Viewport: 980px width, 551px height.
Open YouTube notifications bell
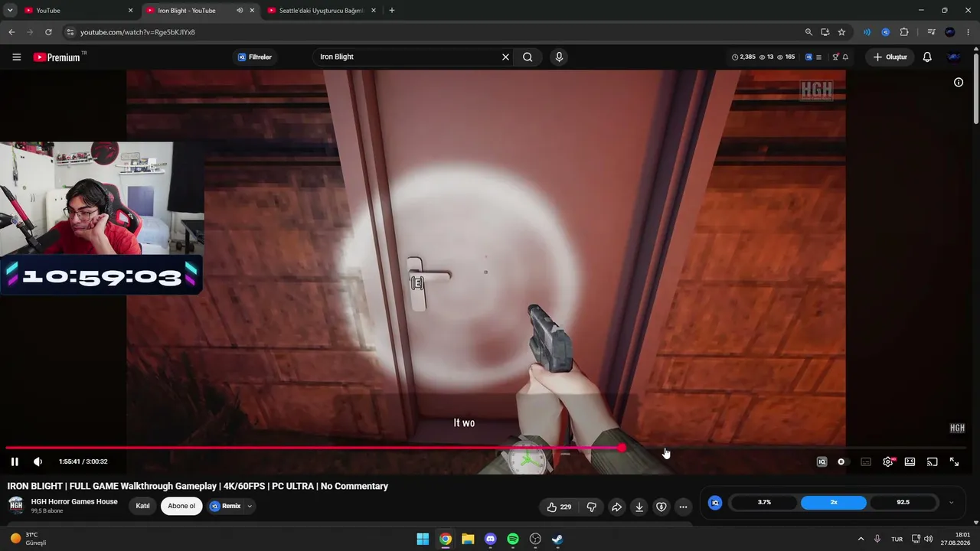[927, 57]
